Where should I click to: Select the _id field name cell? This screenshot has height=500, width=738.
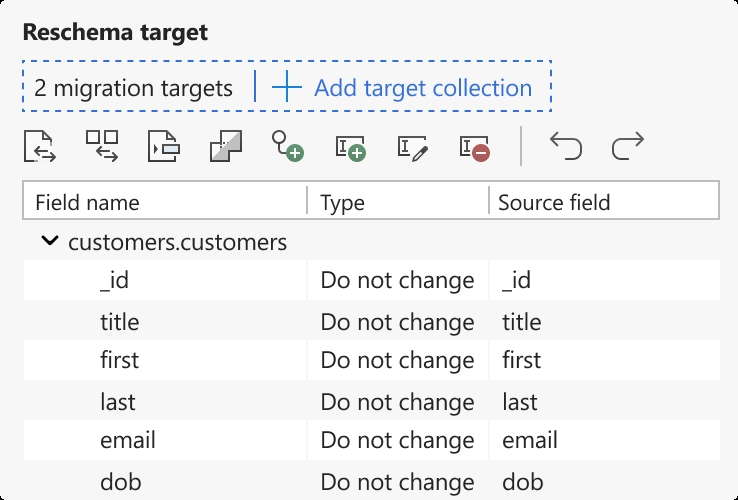coord(165,280)
